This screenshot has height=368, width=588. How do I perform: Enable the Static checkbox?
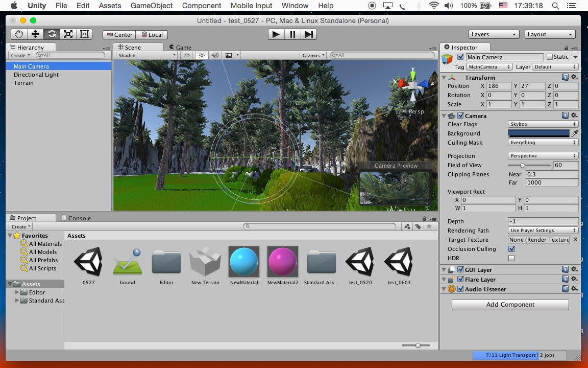point(550,57)
